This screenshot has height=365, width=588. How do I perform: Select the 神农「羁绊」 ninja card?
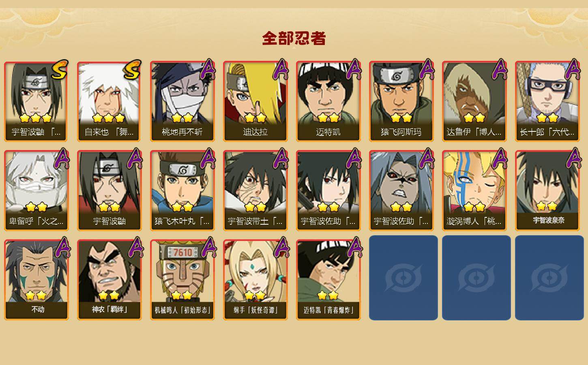click(x=109, y=280)
